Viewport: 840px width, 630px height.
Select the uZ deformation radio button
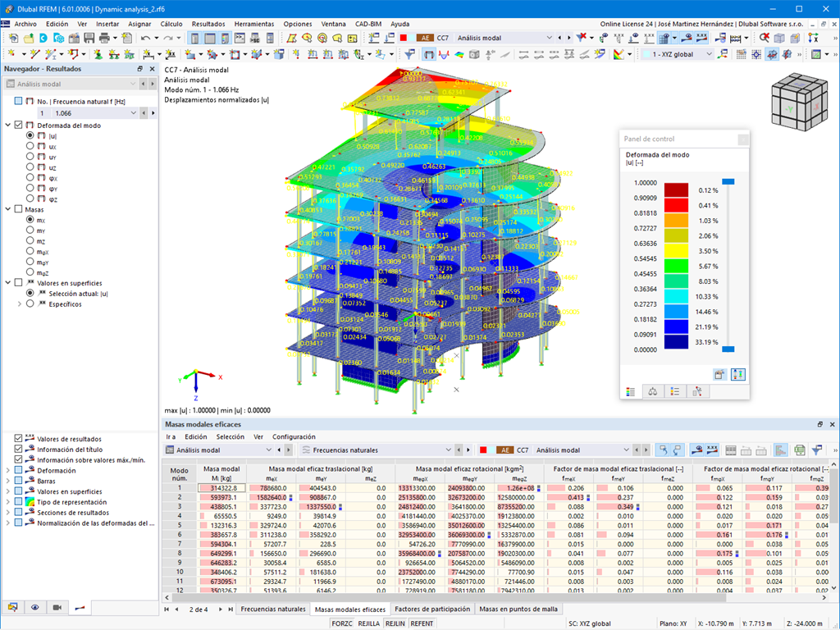[x=30, y=167]
